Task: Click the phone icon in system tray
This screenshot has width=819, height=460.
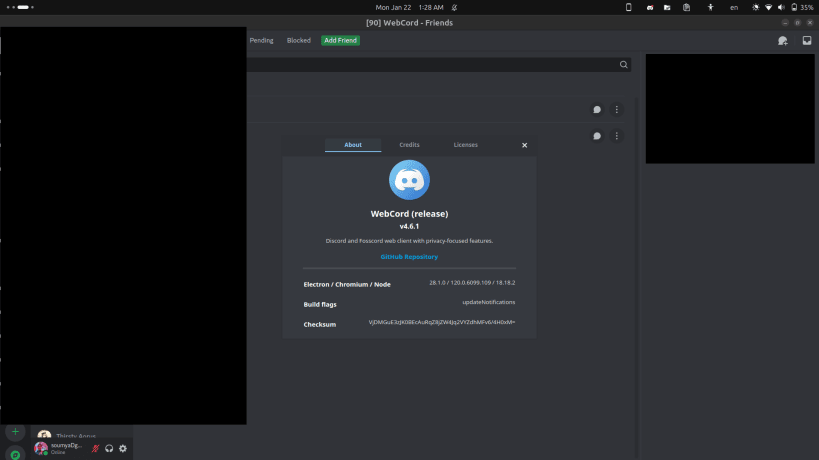Action: [628, 7]
